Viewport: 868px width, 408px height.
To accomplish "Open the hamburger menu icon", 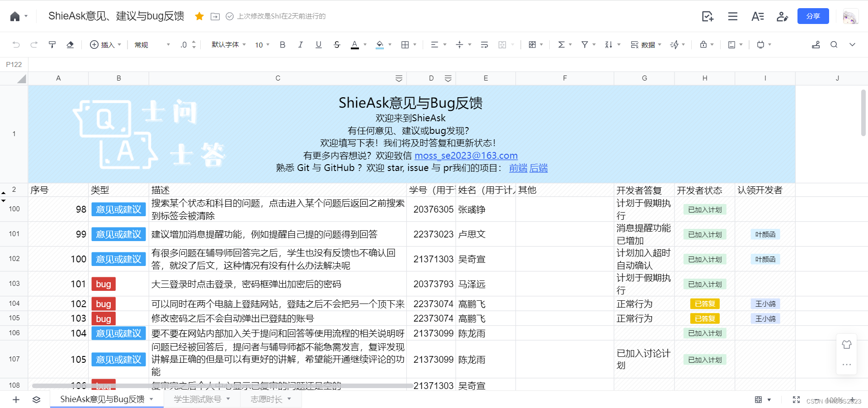I will click(733, 16).
